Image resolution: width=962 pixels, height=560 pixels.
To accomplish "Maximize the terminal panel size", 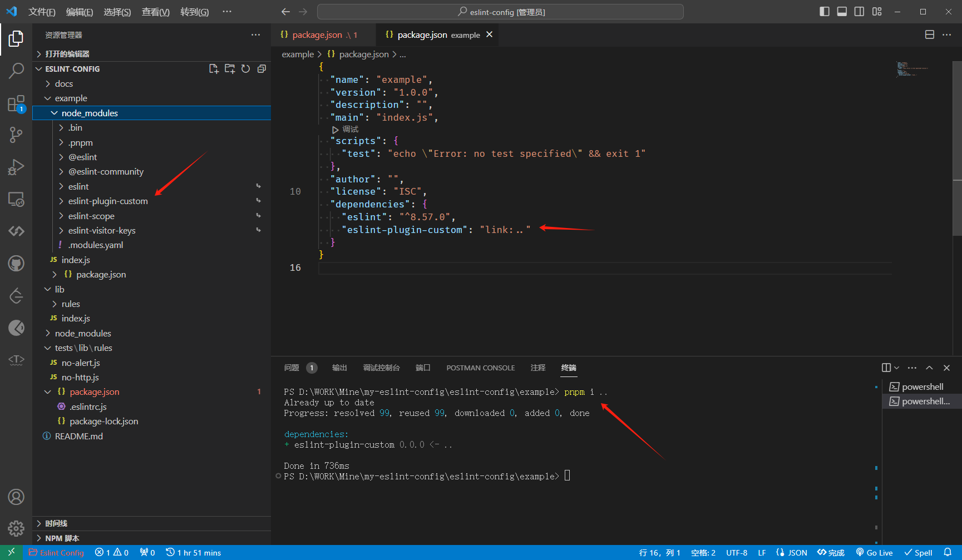I will coord(929,368).
